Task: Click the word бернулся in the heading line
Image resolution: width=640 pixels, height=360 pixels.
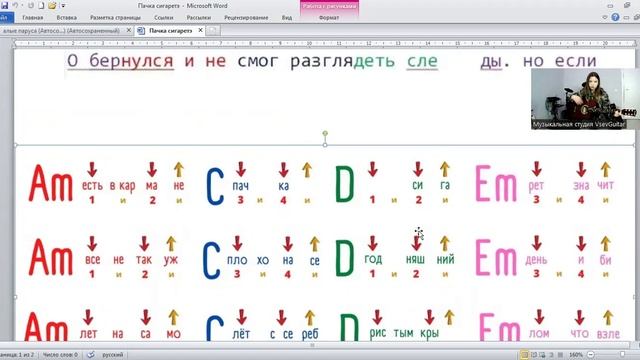Action: tap(131, 61)
